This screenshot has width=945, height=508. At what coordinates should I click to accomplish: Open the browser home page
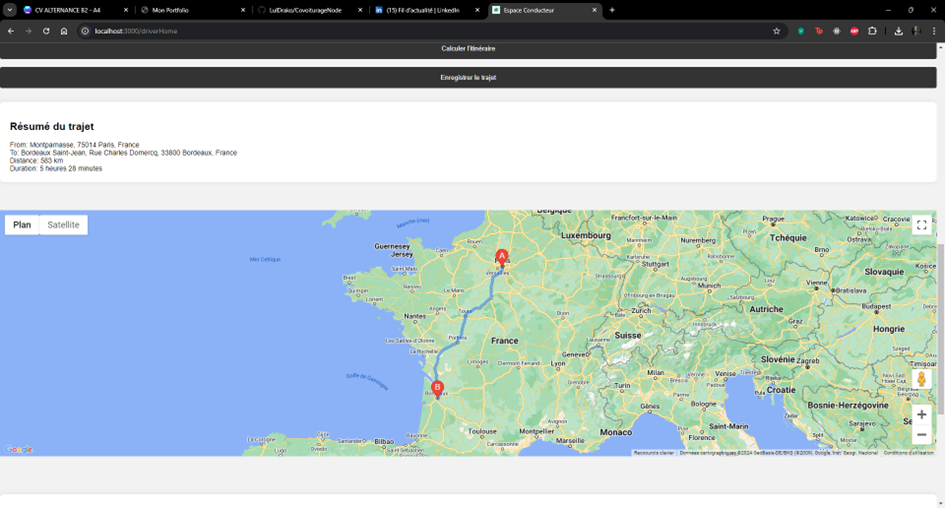[64, 31]
